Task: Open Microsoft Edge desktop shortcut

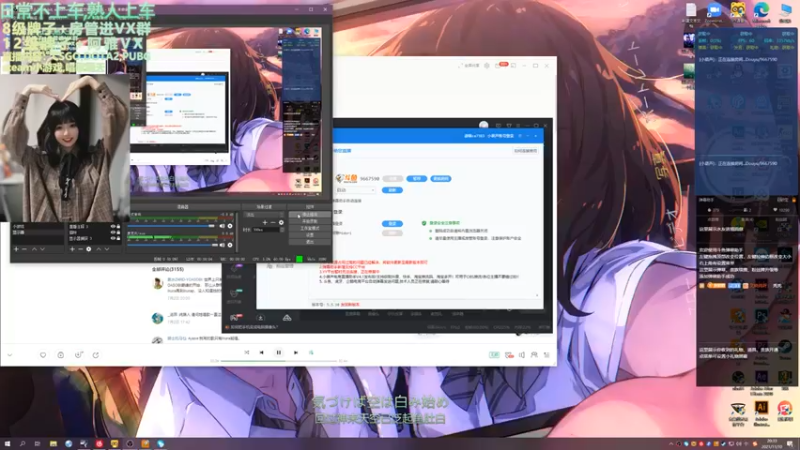Action: 761,12
